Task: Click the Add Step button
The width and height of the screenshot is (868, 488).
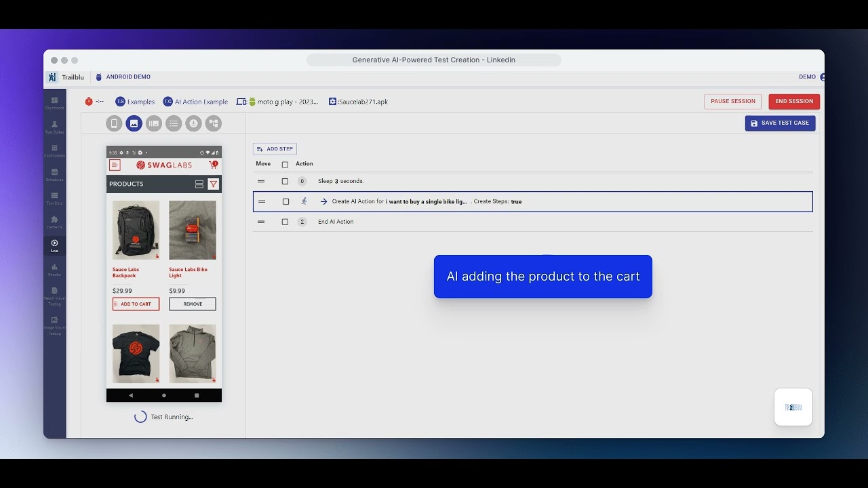Action: [x=275, y=149]
